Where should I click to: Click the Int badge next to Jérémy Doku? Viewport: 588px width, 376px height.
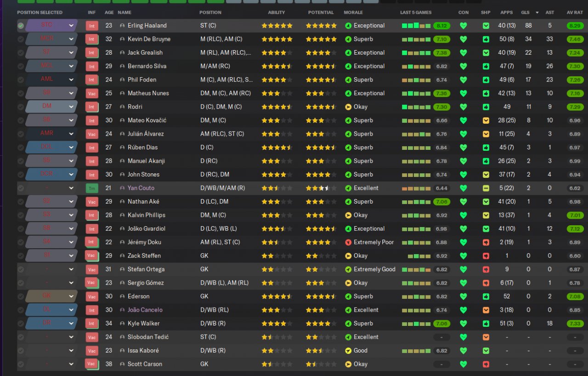click(x=92, y=242)
